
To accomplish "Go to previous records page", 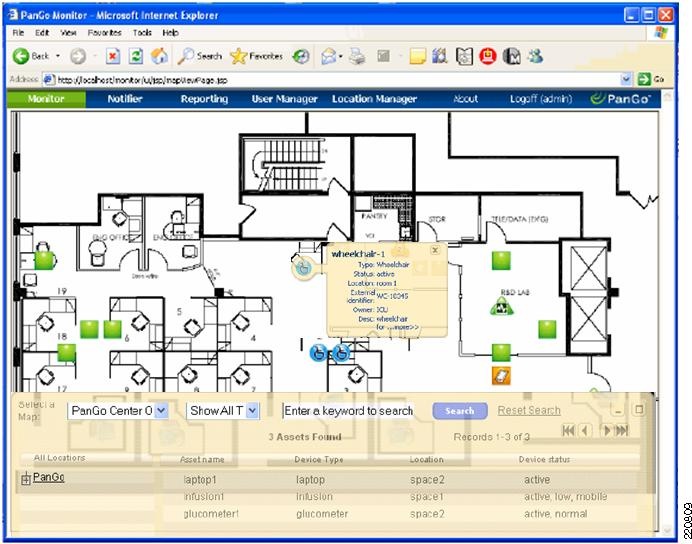I will pos(585,430).
